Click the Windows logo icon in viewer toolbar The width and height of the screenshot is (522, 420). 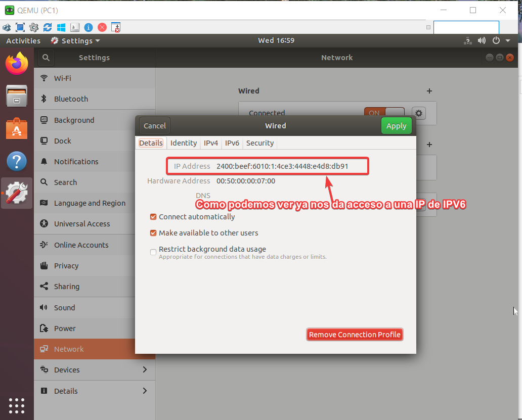click(x=61, y=27)
